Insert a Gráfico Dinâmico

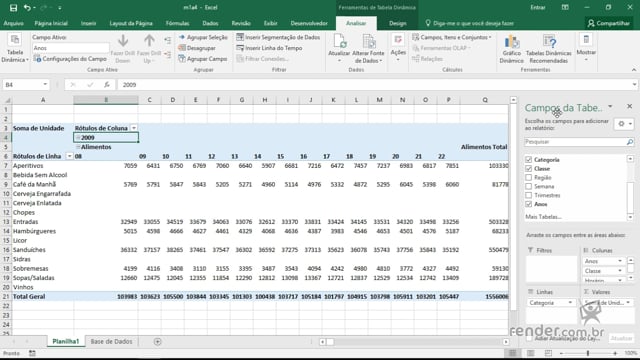[x=511, y=49]
